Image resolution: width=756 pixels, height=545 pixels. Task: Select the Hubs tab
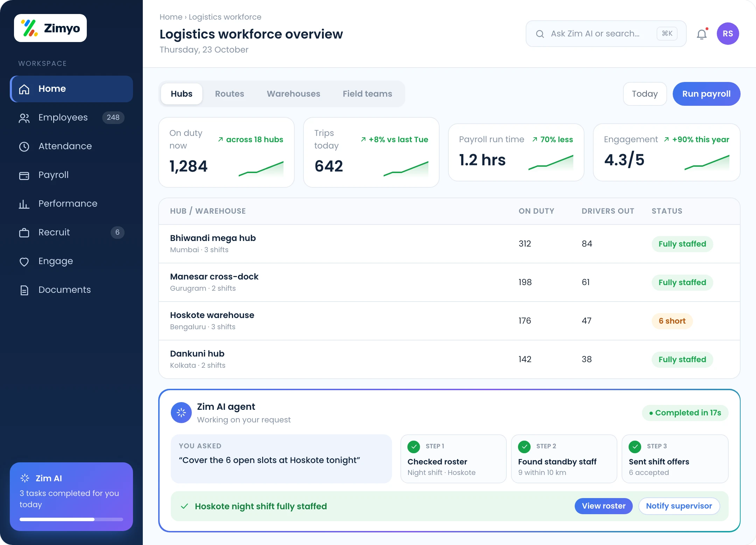click(x=182, y=94)
